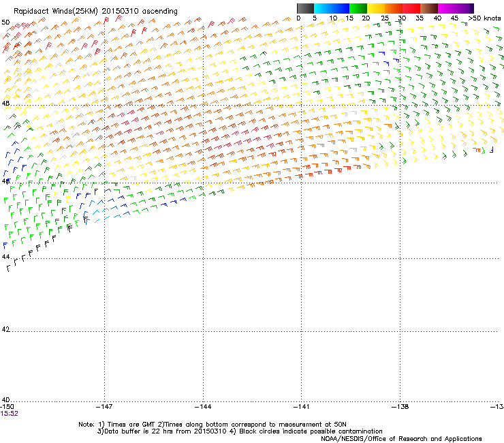Click the '42' latitude axis label
504x443 pixels.
(x=5, y=329)
